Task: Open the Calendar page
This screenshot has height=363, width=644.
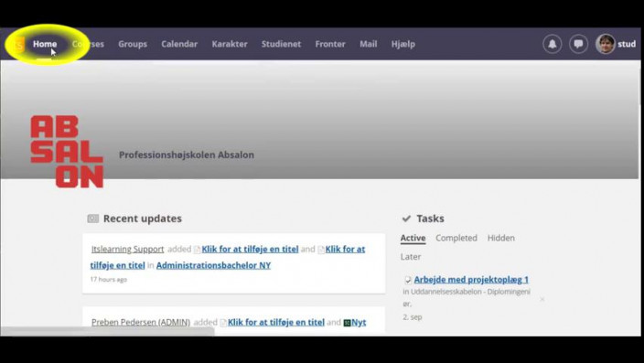Action: point(179,44)
